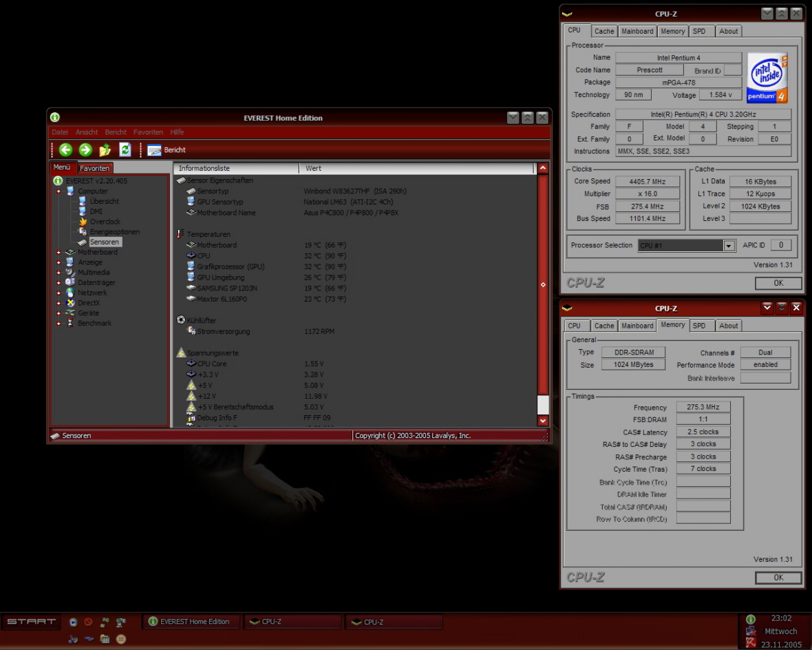Click the EVEREST green info tray icon
This screenshot has height=650, width=812.
click(750, 619)
